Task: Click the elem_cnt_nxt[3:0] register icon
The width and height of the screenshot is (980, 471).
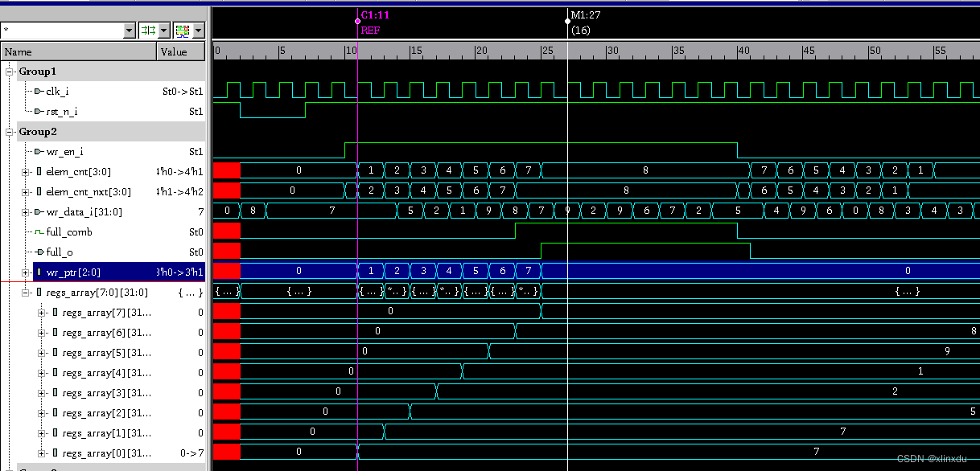Action: coord(39,192)
